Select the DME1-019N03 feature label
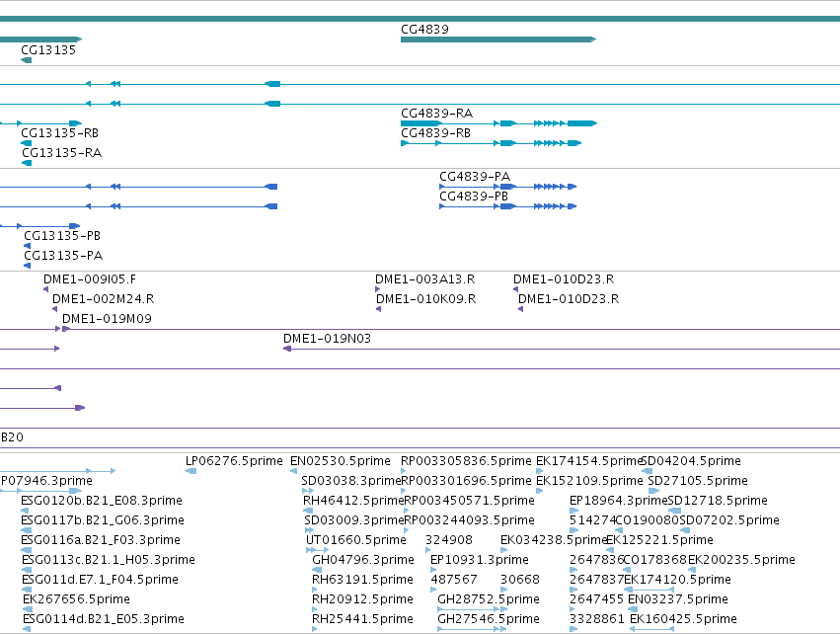 tap(327, 339)
